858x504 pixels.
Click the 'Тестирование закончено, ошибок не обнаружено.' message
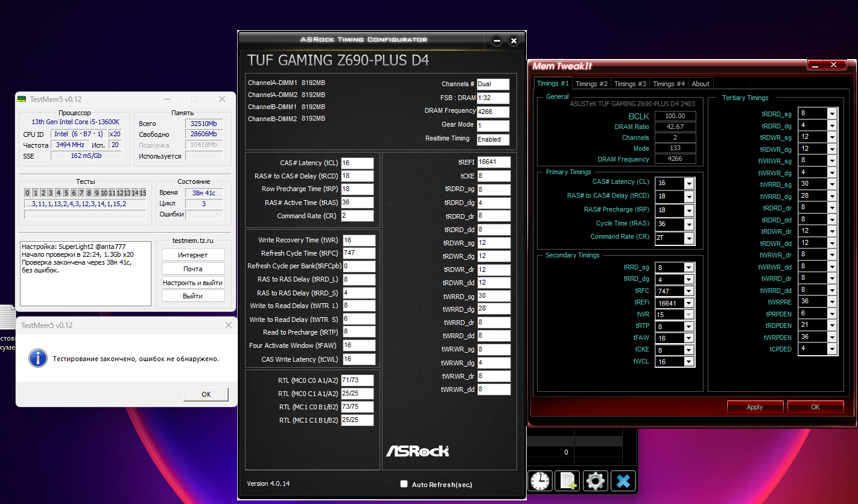pyautogui.click(x=136, y=359)
